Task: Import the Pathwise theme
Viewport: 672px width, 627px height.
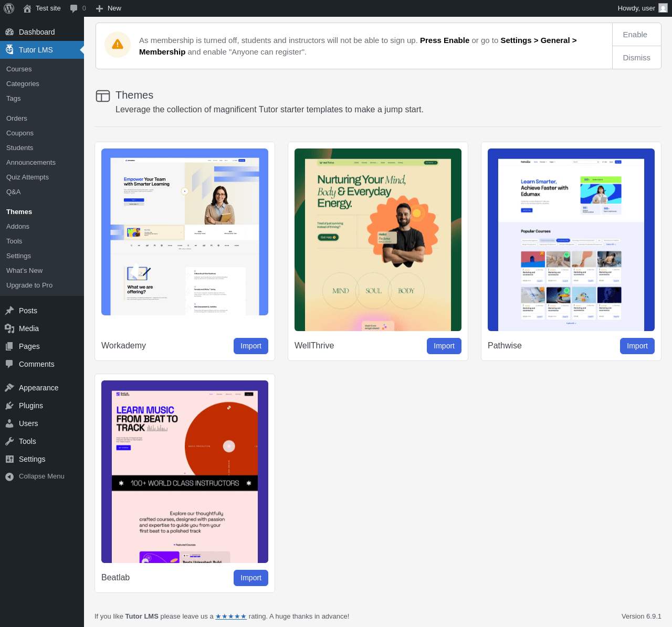Action: (x=637, y=346)
